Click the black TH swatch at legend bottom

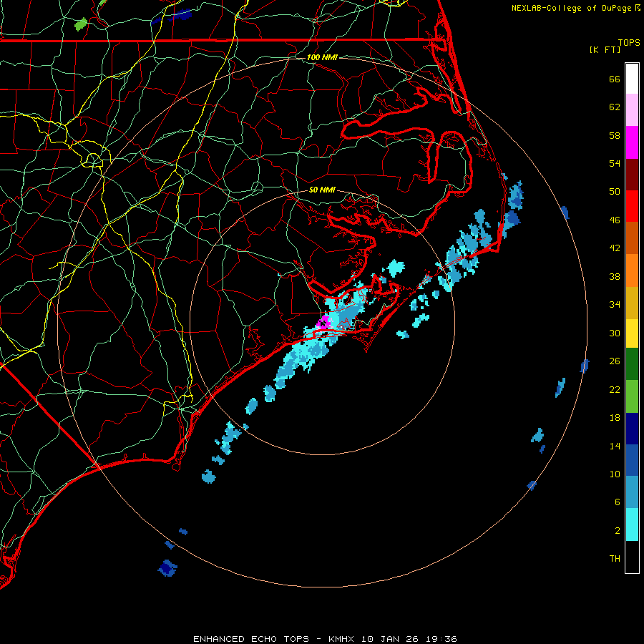[x=632, y=557]
